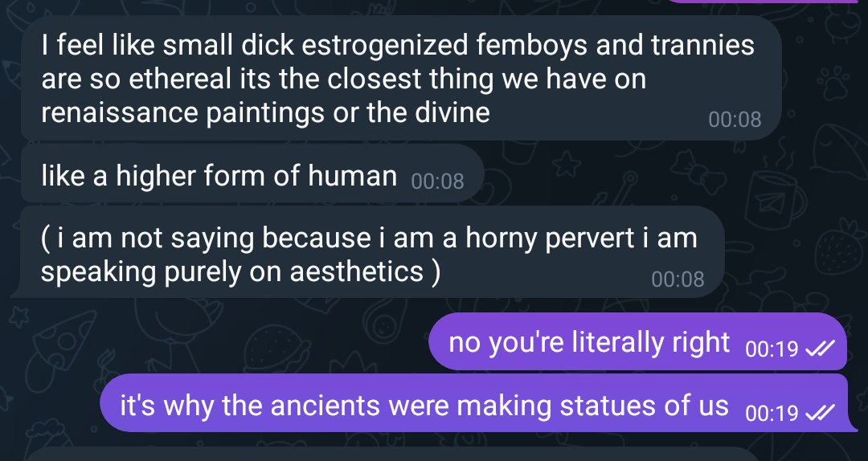Select the "no you're literally right" bubble
This screenshot has width=868, height=461.
pyautogui.click(x=637, y=341)
